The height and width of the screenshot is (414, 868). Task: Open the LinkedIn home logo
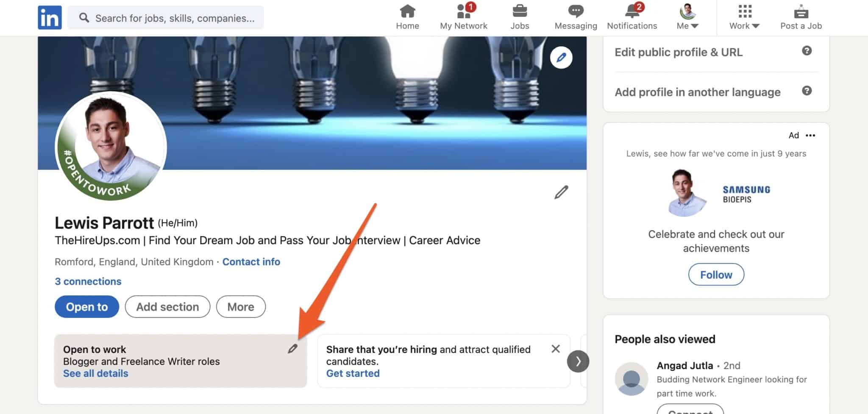click(x=50, y=17)
